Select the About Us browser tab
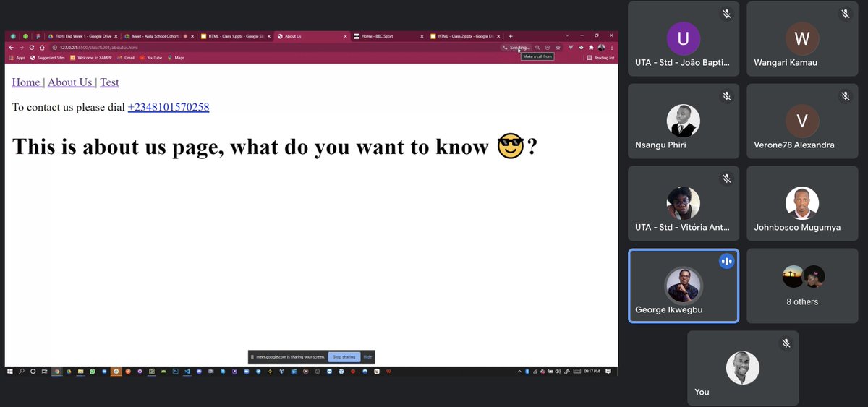Image resolution: width=868 pixels, height=407 pixels. point(312,36)
